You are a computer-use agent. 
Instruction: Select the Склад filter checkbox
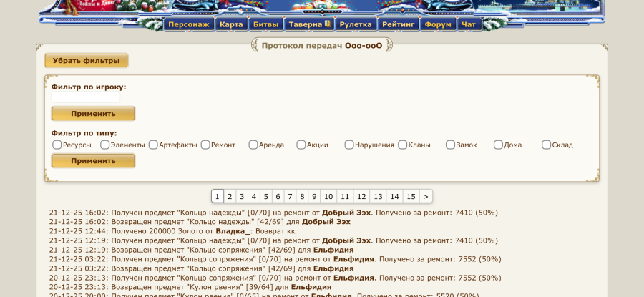coord(547,145)
